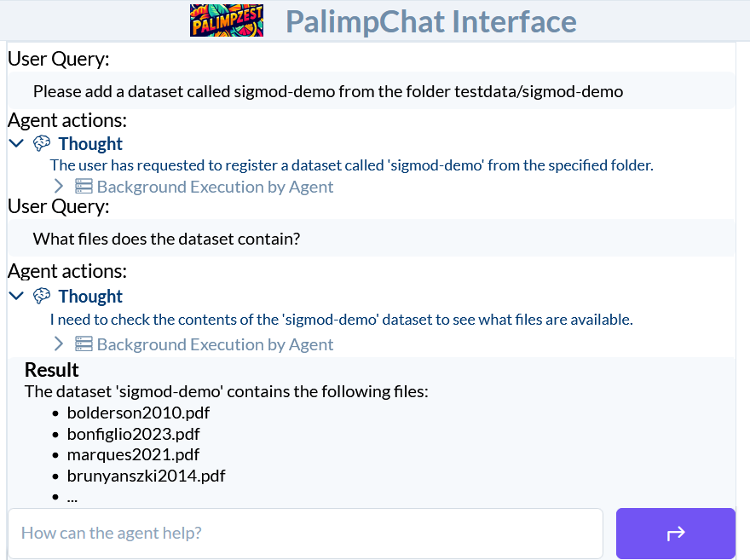Click the sigmod-demo add dataset query box
Image resolution: width=750 pixels, height=560 pixels.
point(372,91)
